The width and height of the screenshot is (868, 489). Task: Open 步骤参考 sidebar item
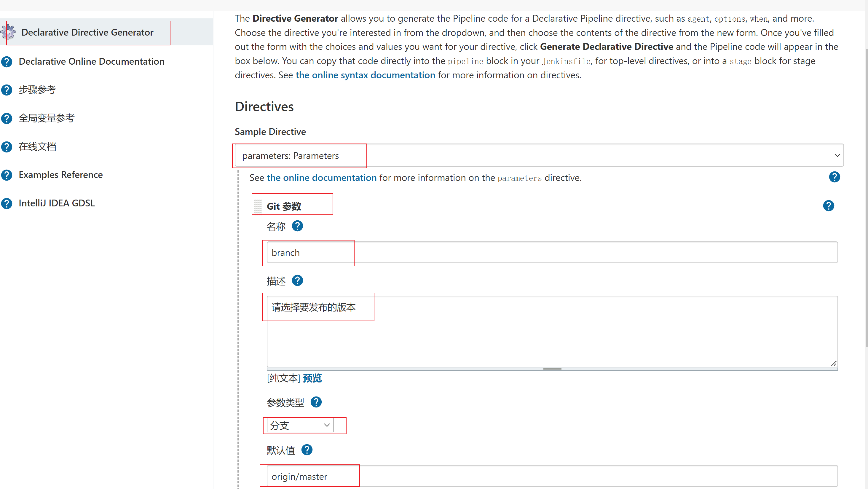pos(37,90)
